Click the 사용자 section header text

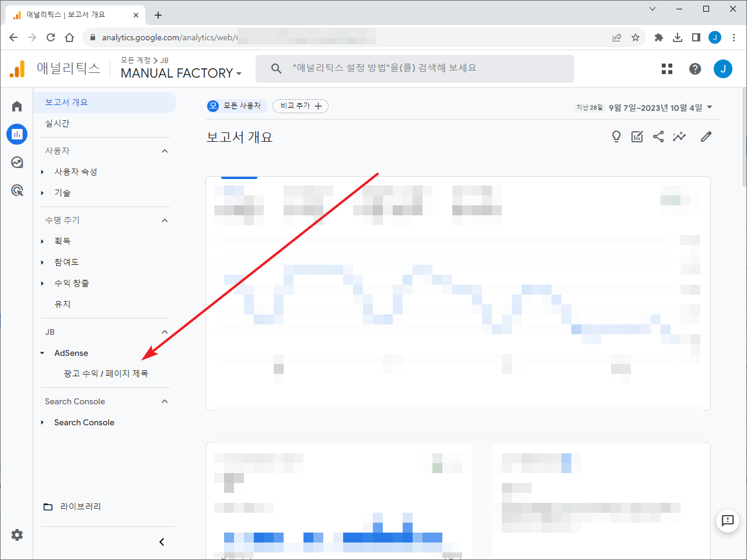click(x=57, y=151)
